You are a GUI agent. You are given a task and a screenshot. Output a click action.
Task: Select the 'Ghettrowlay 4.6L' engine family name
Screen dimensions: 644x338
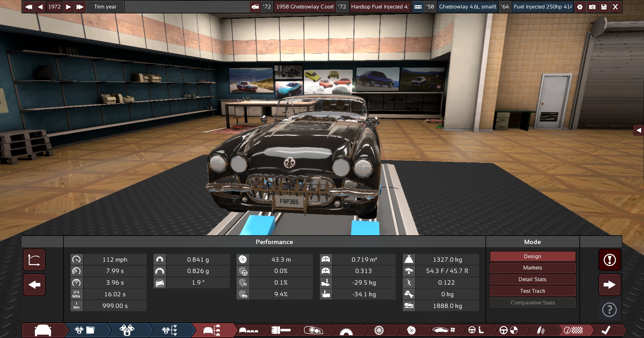[x=468, y=7]
